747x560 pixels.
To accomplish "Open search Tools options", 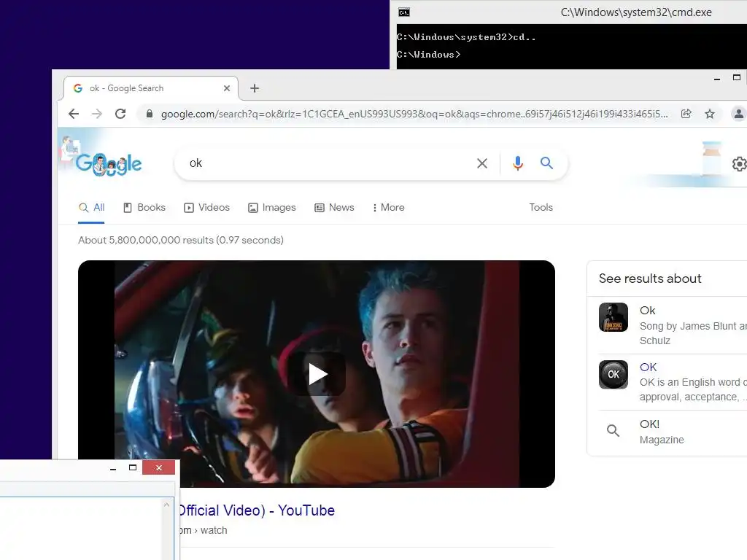I will coord(541,208).
